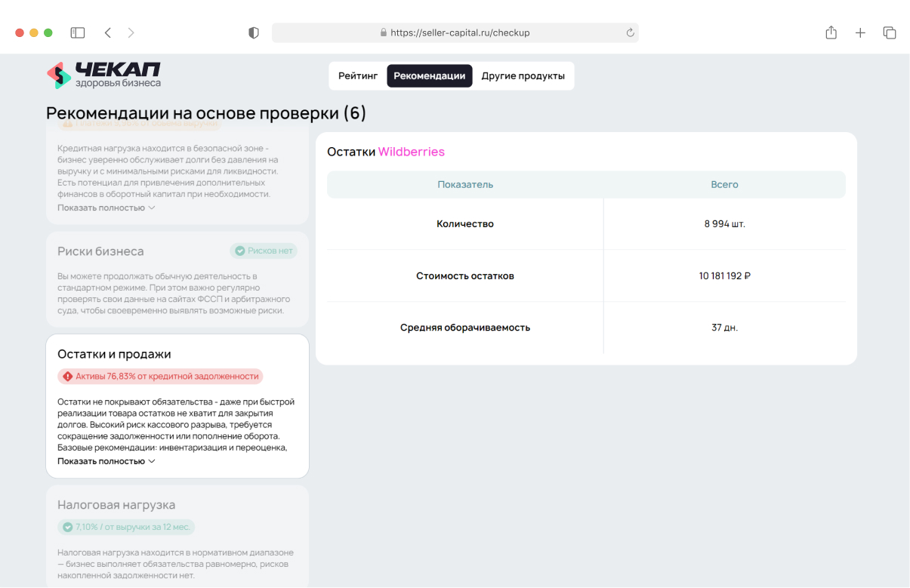
Task: Open the Другие продукты tab
Action: pyautogui.click(x=523, y=76)
